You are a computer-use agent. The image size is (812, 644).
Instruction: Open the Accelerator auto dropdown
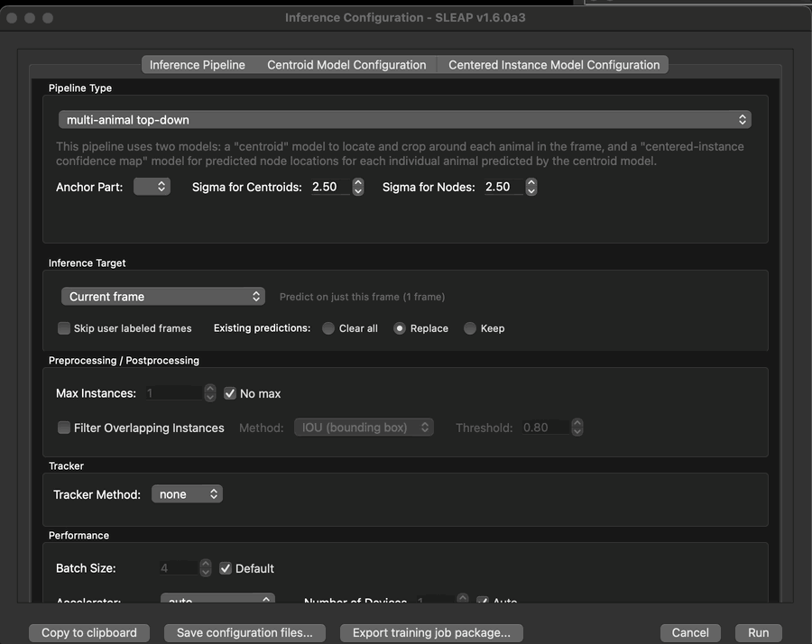[217, 598]
